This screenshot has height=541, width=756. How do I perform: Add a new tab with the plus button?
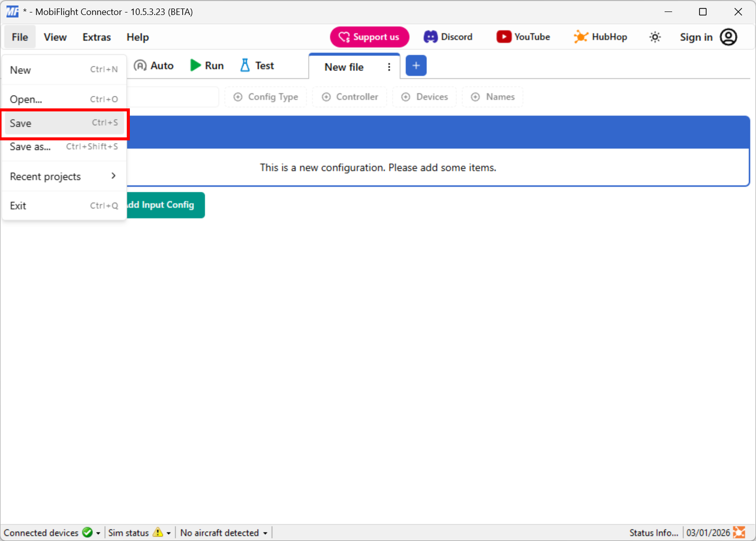pos(416,65)
